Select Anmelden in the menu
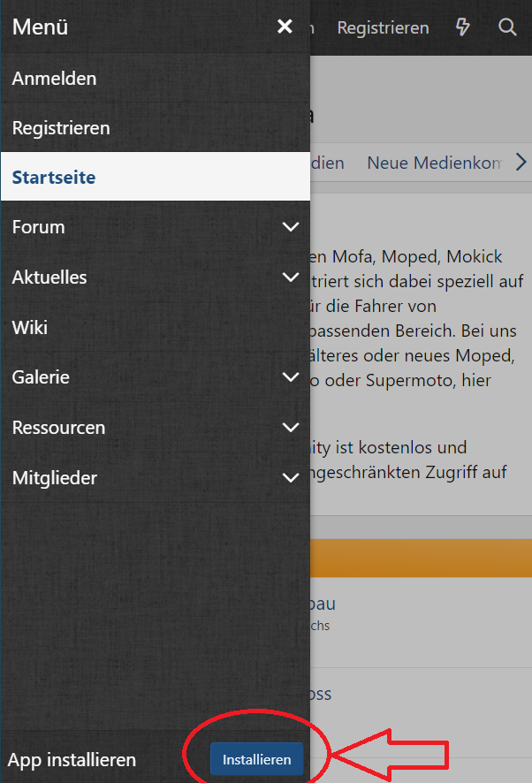This screenshot has height=783, width=532. click(x=156, y=79)
